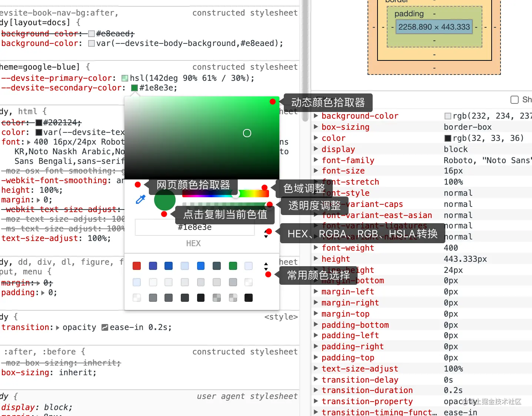Open swatch beside color: var(--devsite-tex
532x416 pixels.
[x=39, y=132]
